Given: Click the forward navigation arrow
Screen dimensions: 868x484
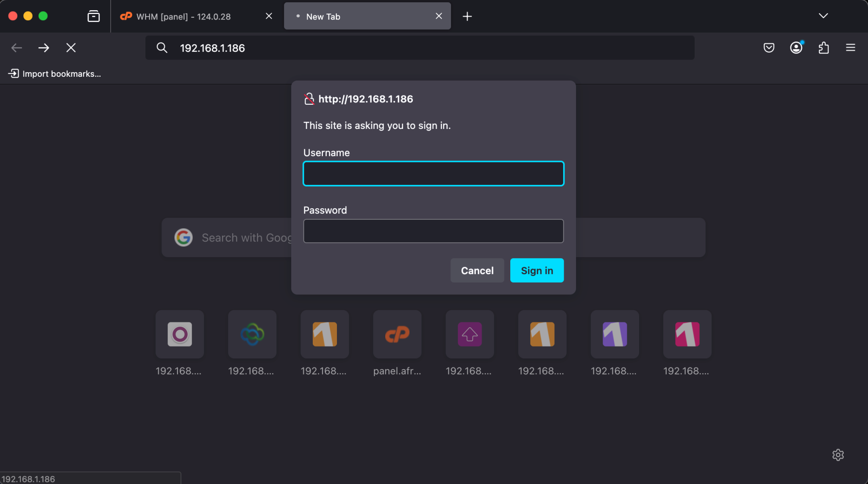Looking at the screenshot, I should 44,48.
